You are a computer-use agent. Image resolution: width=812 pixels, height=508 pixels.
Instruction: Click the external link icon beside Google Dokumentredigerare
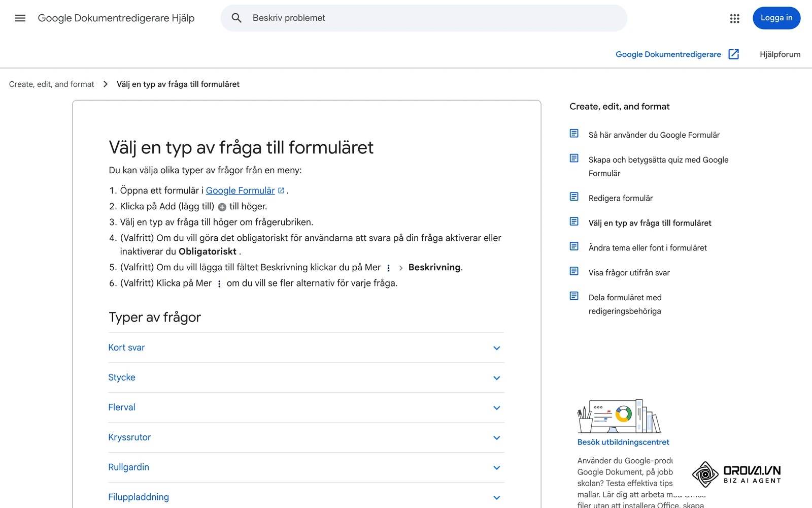(x=733, y=54)
